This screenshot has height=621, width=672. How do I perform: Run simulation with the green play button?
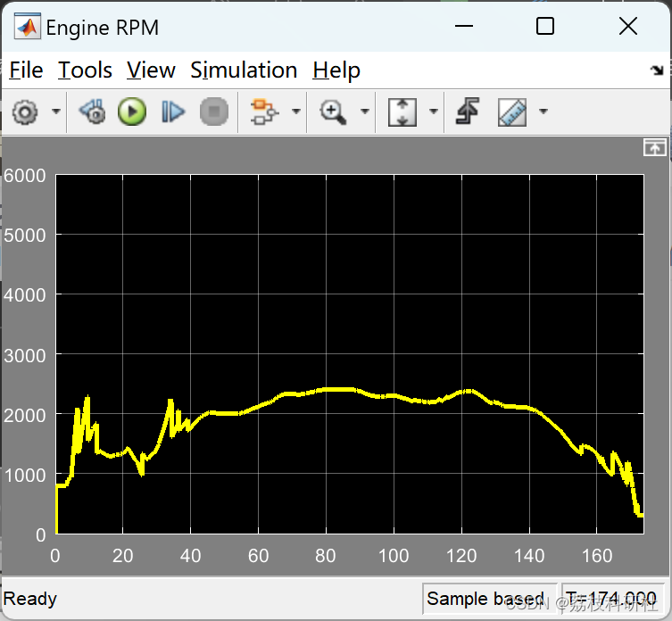pyautogui.click(x=132, y=112)
